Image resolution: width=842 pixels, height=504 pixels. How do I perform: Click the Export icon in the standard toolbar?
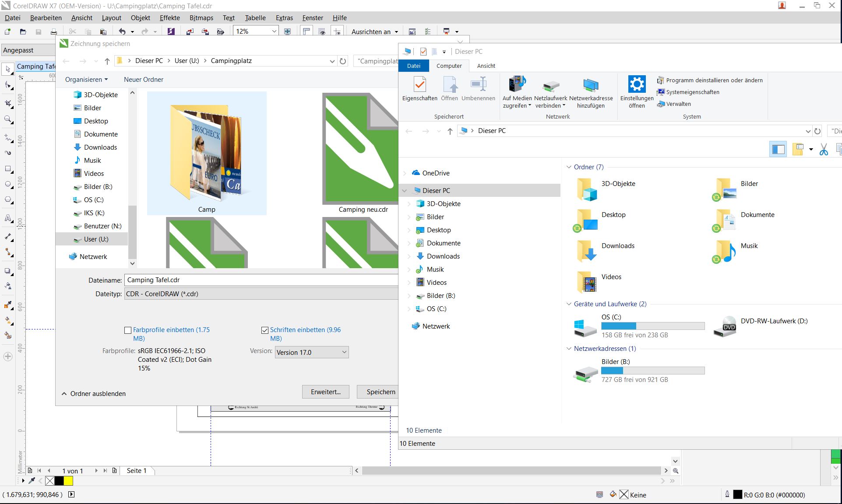(x=205, y=31)
